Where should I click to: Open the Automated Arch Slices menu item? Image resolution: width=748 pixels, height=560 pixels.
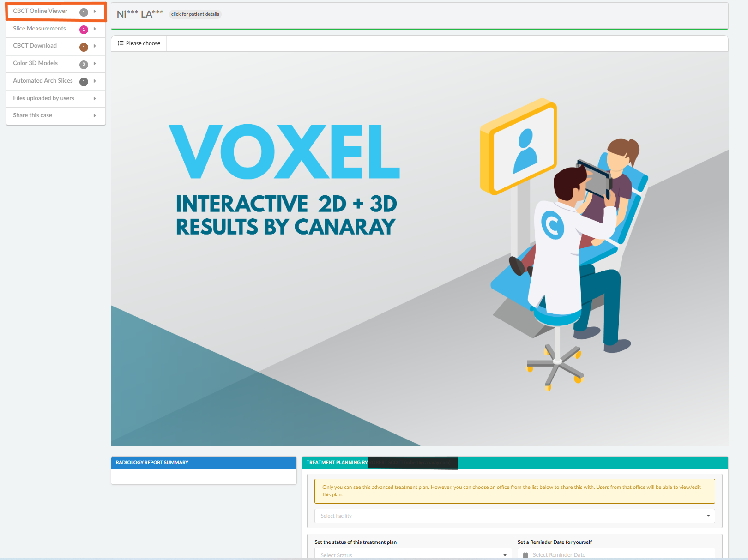pos(43,81)
